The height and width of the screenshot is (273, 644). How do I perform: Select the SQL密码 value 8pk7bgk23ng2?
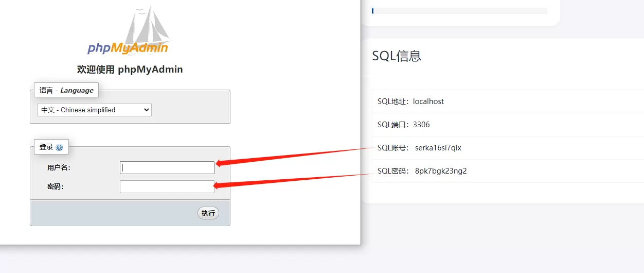[x=441, y=171]
